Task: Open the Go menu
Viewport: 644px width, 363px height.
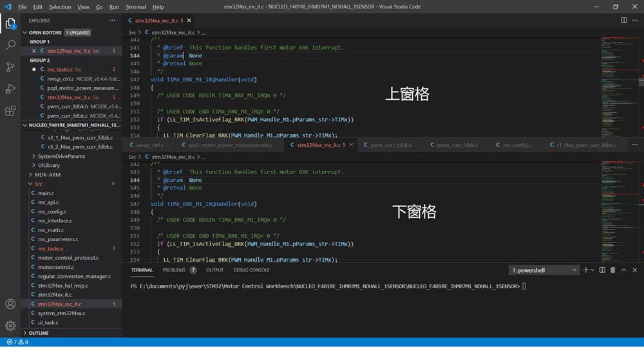Action: (x=99, y=7)
